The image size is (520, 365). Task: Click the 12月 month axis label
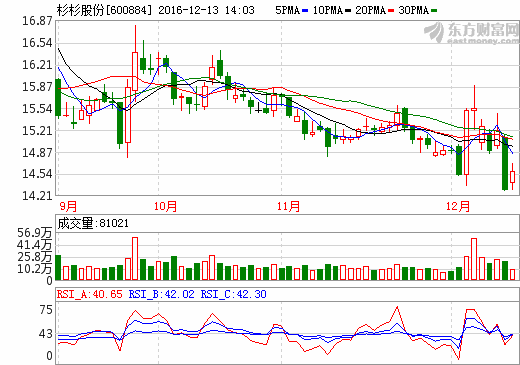click(x=458, y=206)
